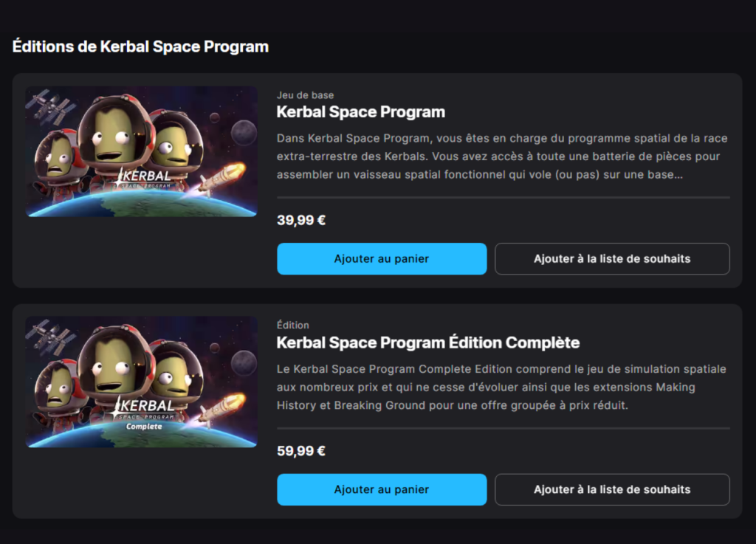The image size is (756, 544).
Task: Click the "Jeu de base" label
Action: (305, 95)
